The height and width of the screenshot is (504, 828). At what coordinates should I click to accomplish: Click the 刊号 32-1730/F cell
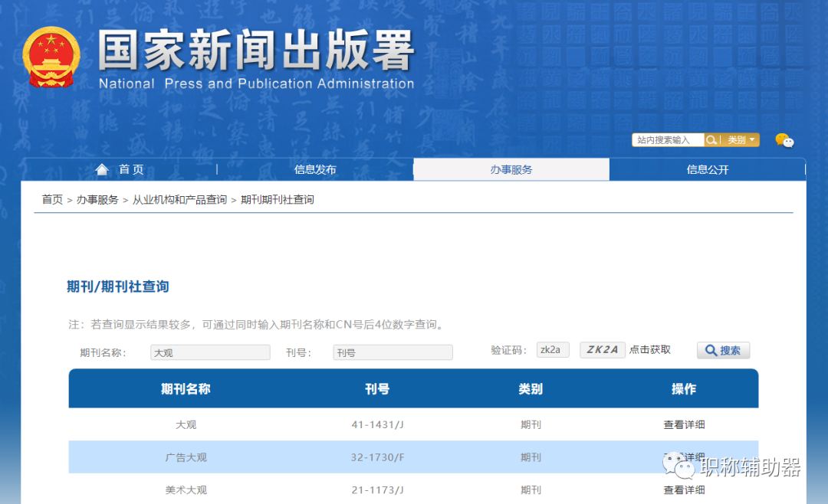[377, 457]
